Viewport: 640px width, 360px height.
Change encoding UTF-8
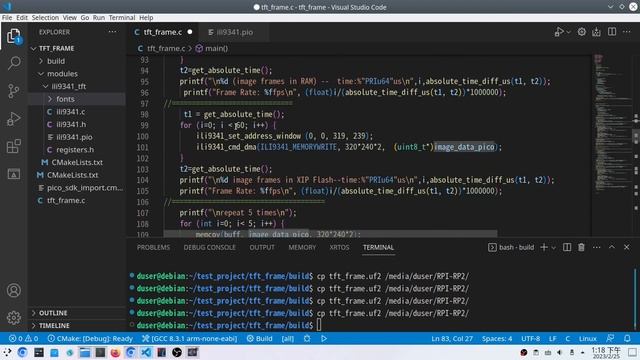tap(530, 338)
